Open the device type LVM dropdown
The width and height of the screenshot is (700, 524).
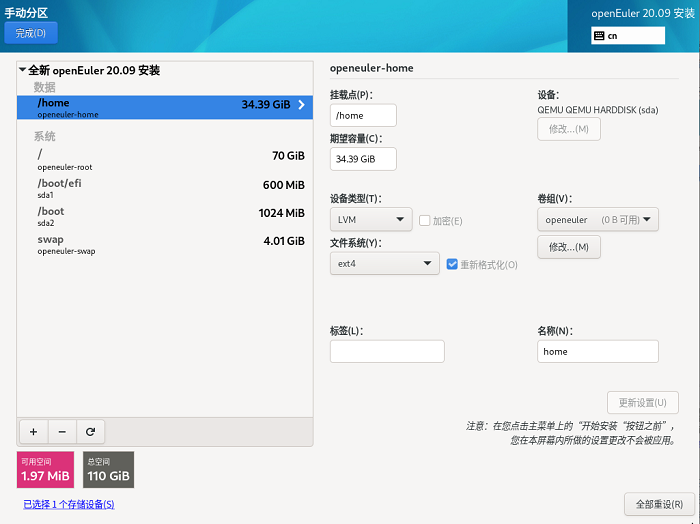point(370,220)
